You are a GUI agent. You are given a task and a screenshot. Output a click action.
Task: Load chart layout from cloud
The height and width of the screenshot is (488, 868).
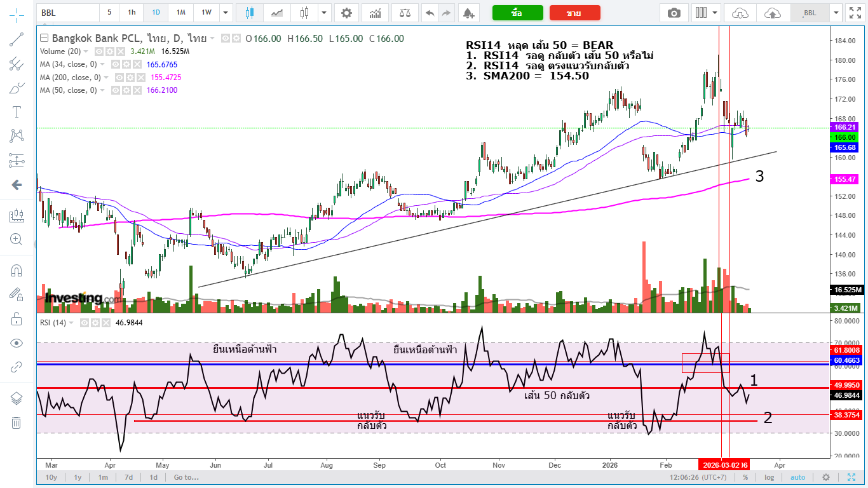pos(740,12)
